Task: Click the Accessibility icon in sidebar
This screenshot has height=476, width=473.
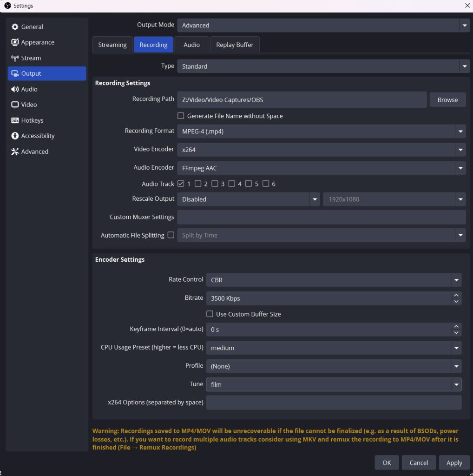Action: [15, 136]
